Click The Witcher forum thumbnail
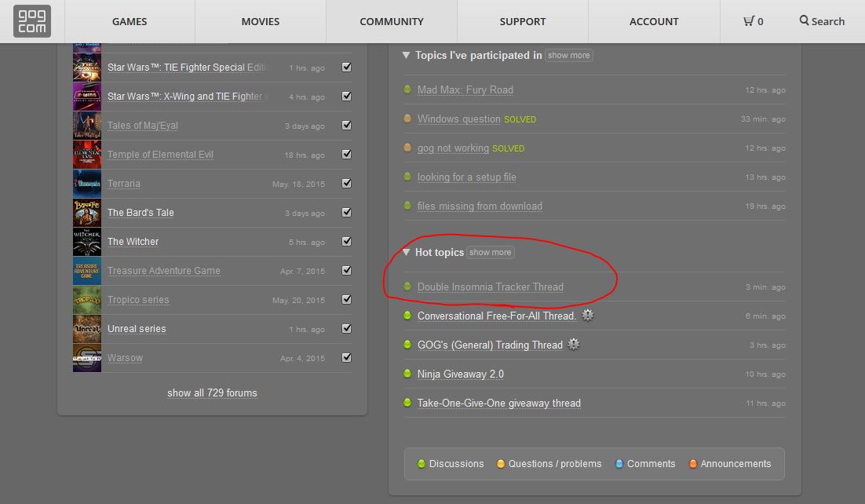 click(x=87, y=242)
